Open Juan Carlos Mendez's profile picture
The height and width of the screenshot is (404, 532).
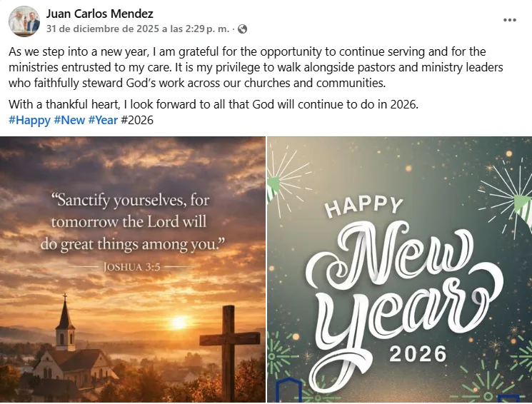click(x=24, y=21)
